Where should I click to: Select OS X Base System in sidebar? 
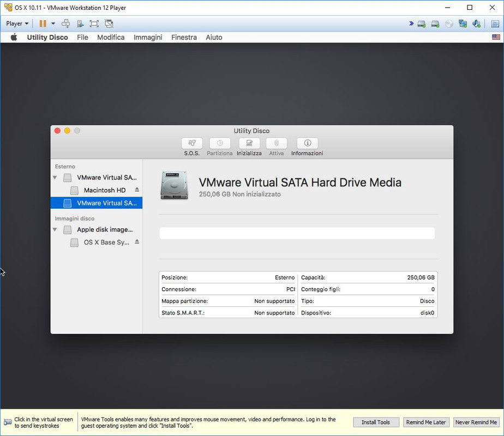click(x=97, y=242)
